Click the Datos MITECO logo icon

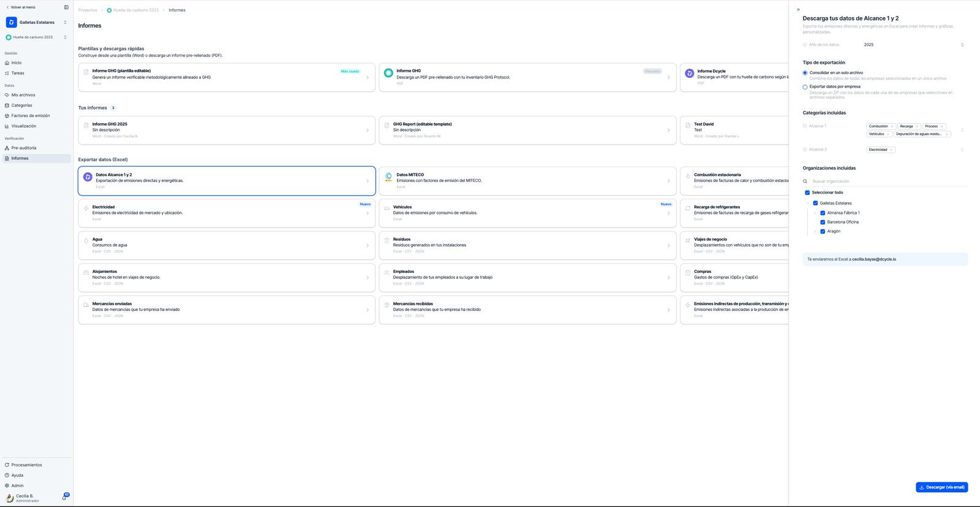coord(388,177)
